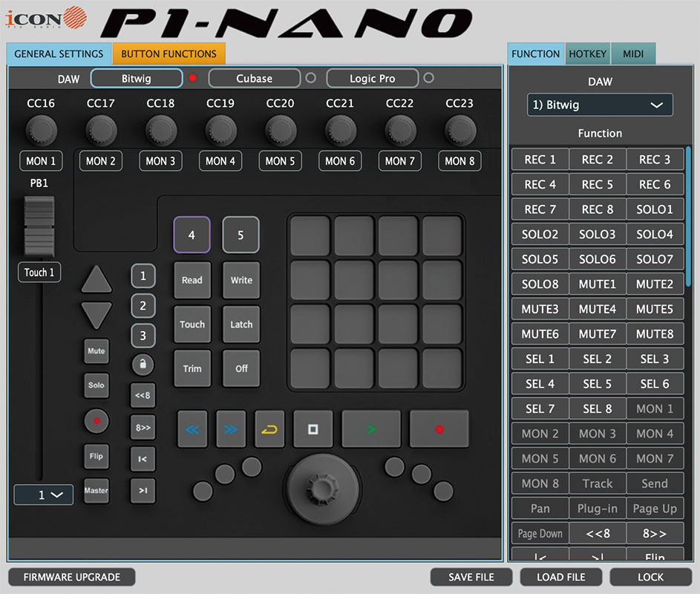The width and height of the screenshot is (700, 594).
Task: Select the MON 1 knob label button
Action: click(41, 161)
